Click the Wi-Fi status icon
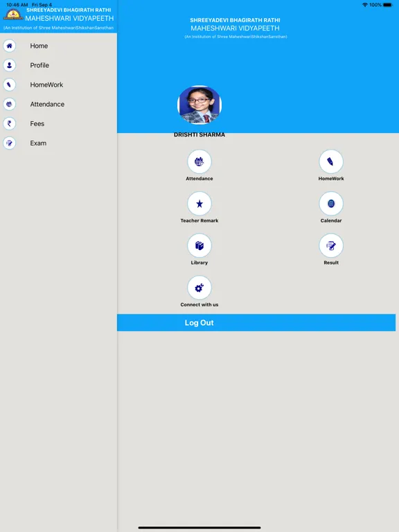The image size is (399, 532). point(365,5)
